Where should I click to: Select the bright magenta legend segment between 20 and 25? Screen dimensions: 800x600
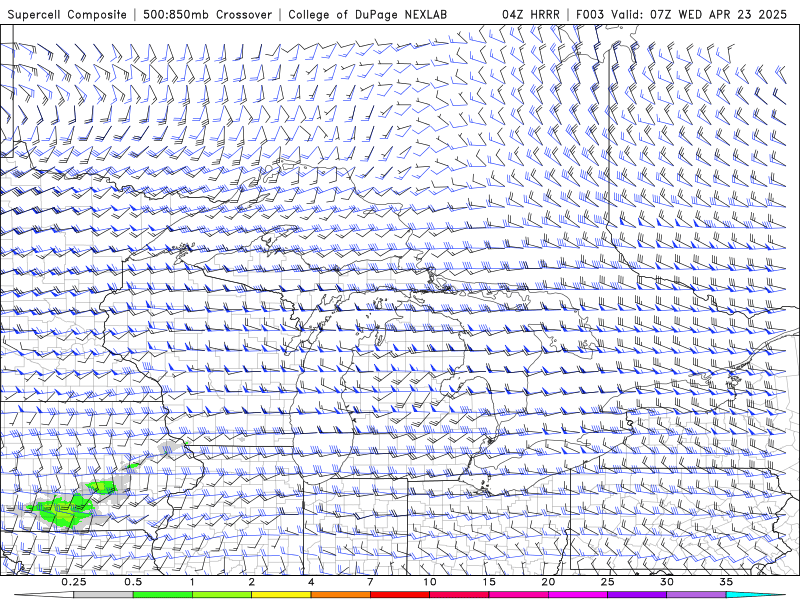(x=578, y=595)
